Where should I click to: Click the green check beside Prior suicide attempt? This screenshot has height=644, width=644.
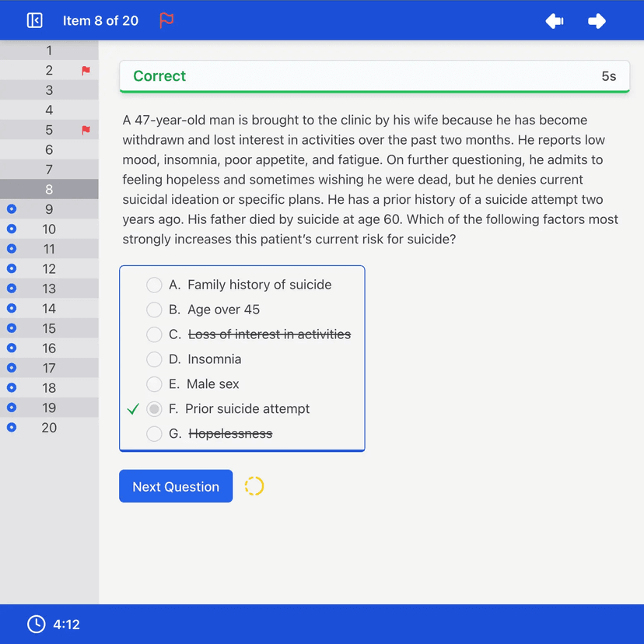(133, 408)
